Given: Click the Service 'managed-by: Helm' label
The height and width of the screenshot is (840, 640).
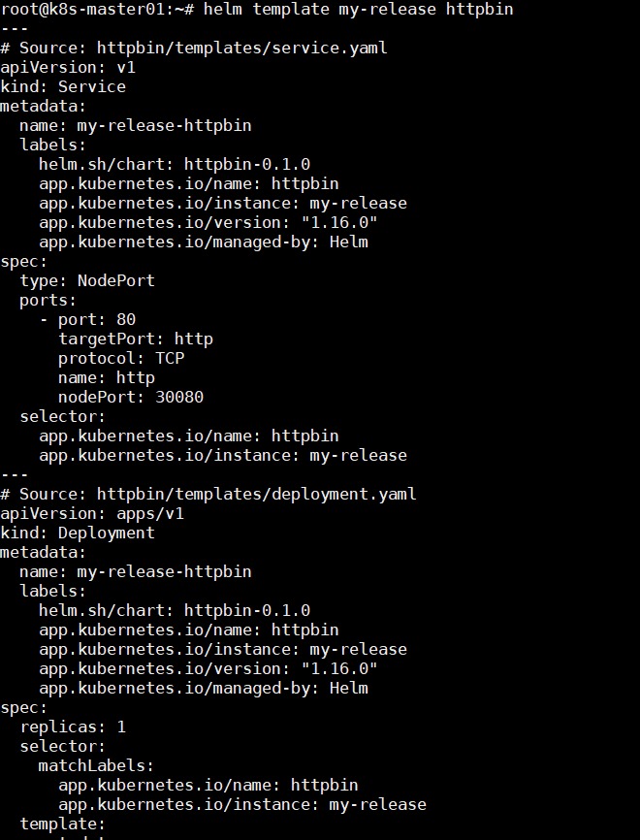Looking at the screenshot, I should tap(204, 242).
